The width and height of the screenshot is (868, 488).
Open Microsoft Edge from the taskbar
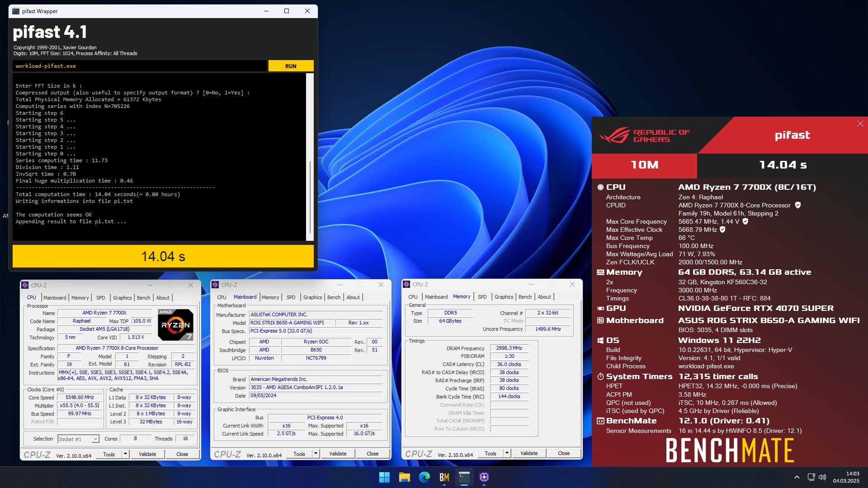click(x=424, y=477)
